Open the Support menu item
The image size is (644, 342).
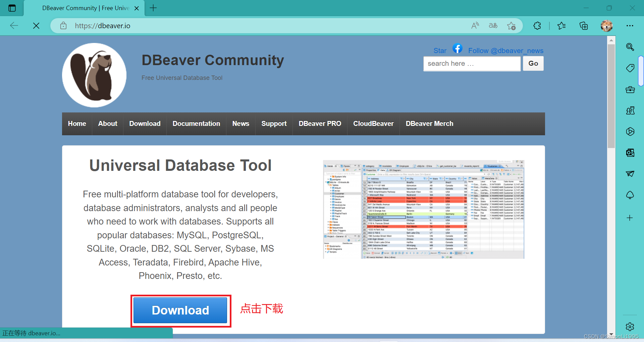(274, 124)
